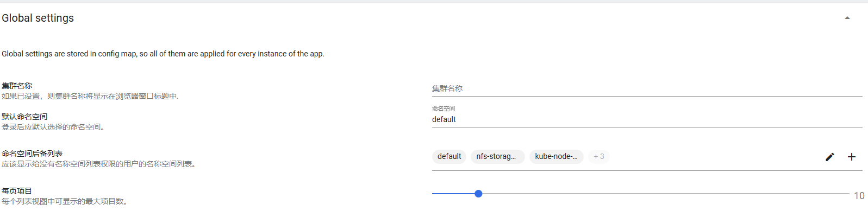Click the plus icon to add namespace
This screenshot has width=868, height=217.
[852, 157]
